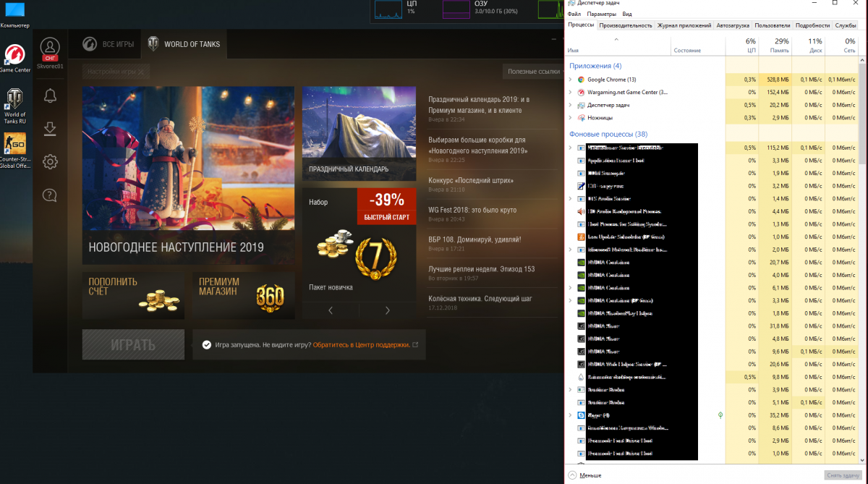Click the Ножницы scissors process icon
This screenshot has width=868, height=484.
pyautogui.click(x=581, y=117)
